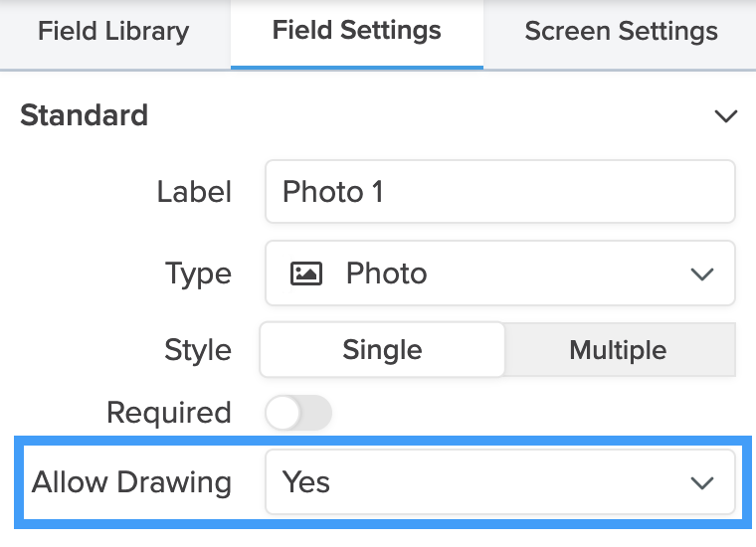Viewport: 756px width, 547px height.
Task: Click the photo icon in Type field
Action: 305,273
